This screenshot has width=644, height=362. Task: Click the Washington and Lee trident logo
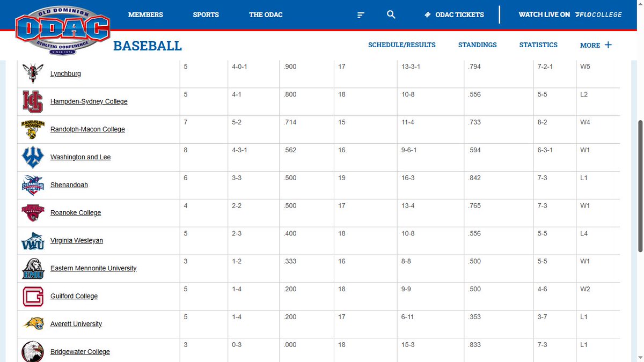point(33,157)
